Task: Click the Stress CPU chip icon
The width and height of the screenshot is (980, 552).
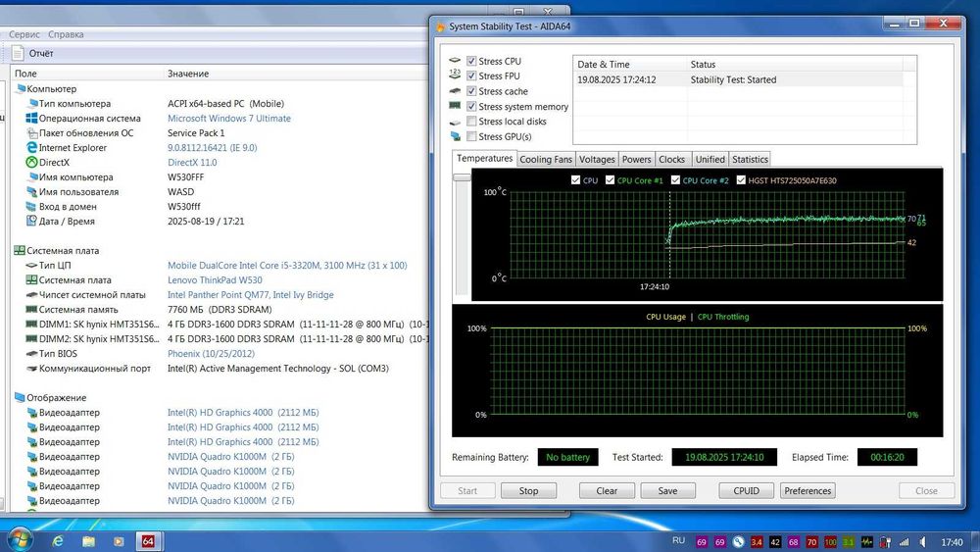Action: pos(455,60)
